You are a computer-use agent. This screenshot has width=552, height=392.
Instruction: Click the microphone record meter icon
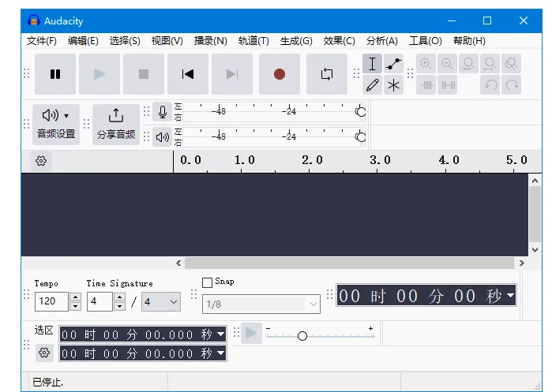click(163, 112)
